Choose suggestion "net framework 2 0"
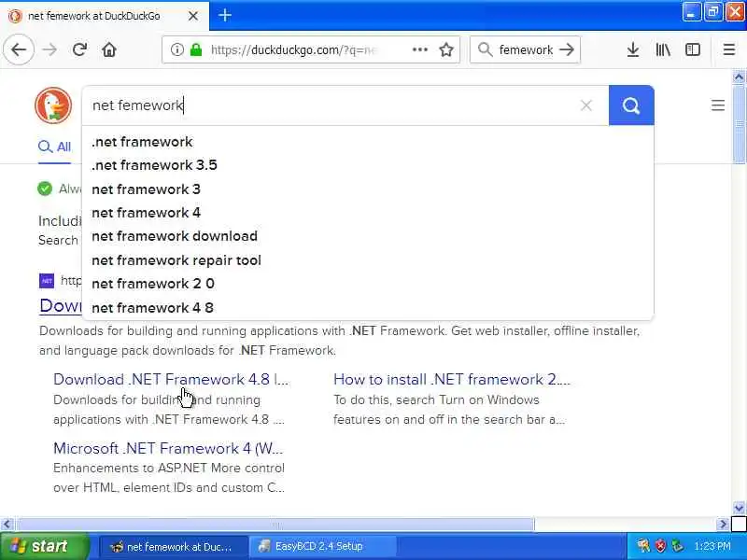The image size is (747, 560). pyautogui.click(x=368, y=284)
